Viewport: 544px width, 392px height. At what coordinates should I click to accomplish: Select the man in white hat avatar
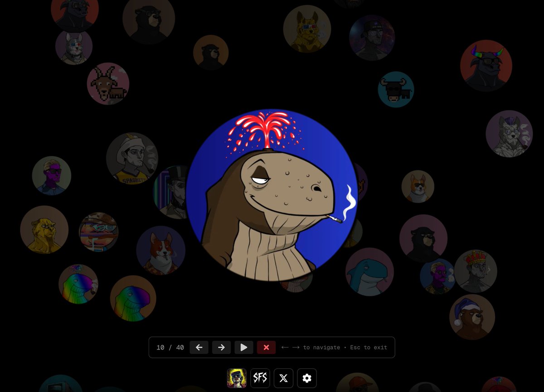pos(132,158)
